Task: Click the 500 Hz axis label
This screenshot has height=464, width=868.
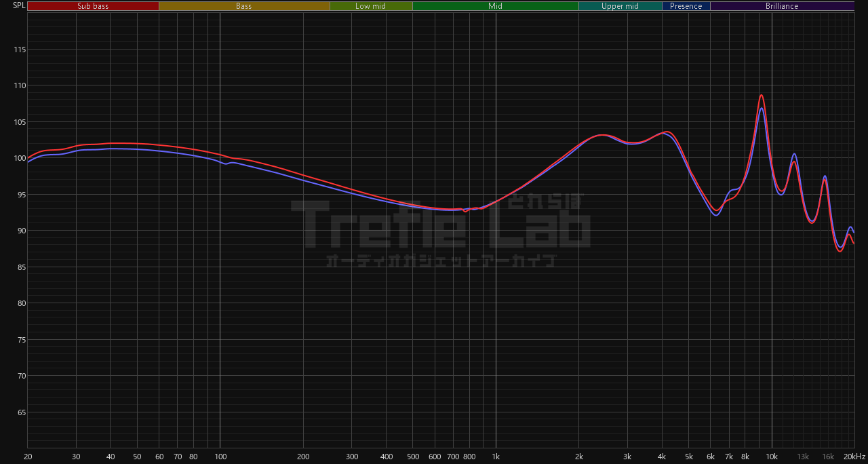Action: (412, 457)
